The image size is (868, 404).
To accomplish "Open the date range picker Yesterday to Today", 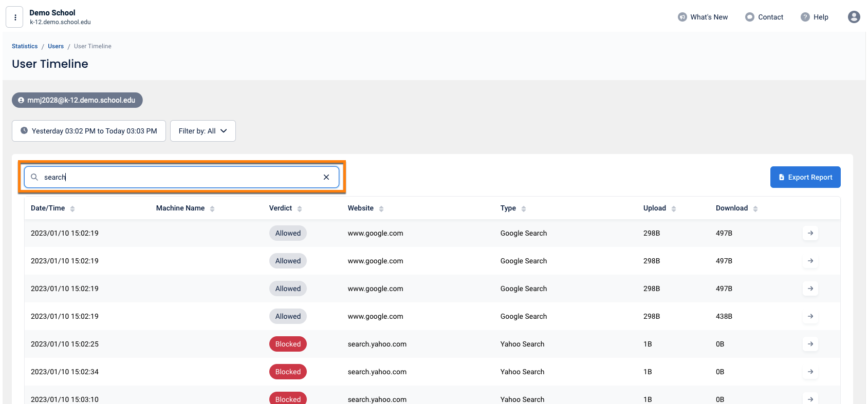I will click(x=89, y=131).
